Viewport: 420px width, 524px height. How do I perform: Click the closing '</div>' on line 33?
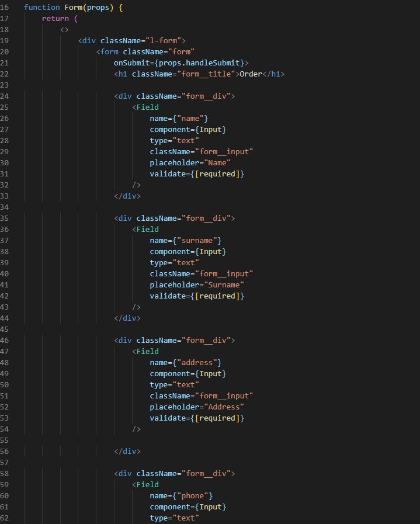pyautogui.click(x=127, y=196)
